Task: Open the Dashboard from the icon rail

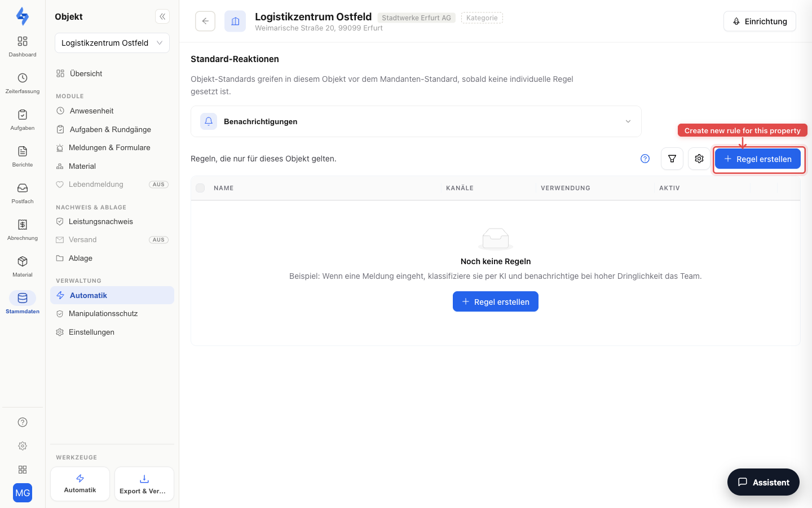Action: coord(23,46)
